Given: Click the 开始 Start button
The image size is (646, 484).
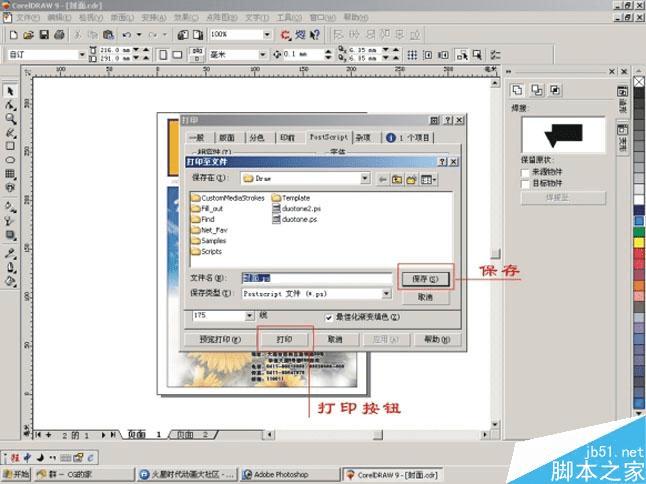Looking at the screenshot, I should click(16, 474).
